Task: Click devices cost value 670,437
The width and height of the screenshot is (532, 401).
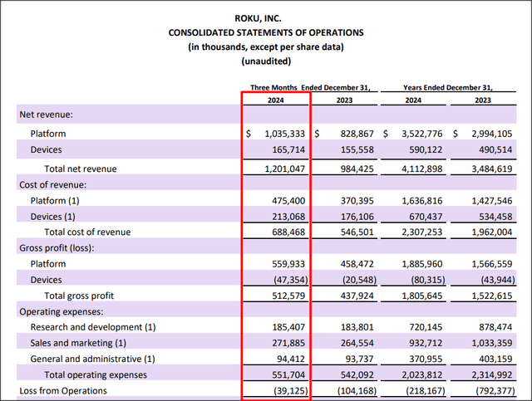Action: (426, 217)
